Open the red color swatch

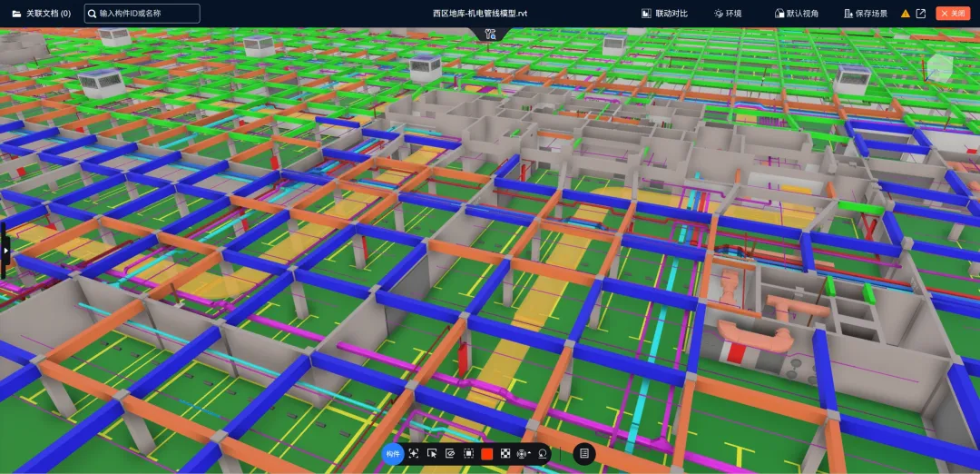tap(487, 453)
